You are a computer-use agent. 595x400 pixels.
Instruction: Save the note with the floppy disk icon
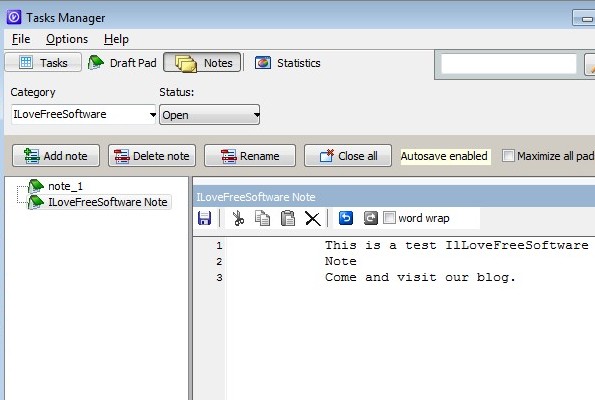205,218
